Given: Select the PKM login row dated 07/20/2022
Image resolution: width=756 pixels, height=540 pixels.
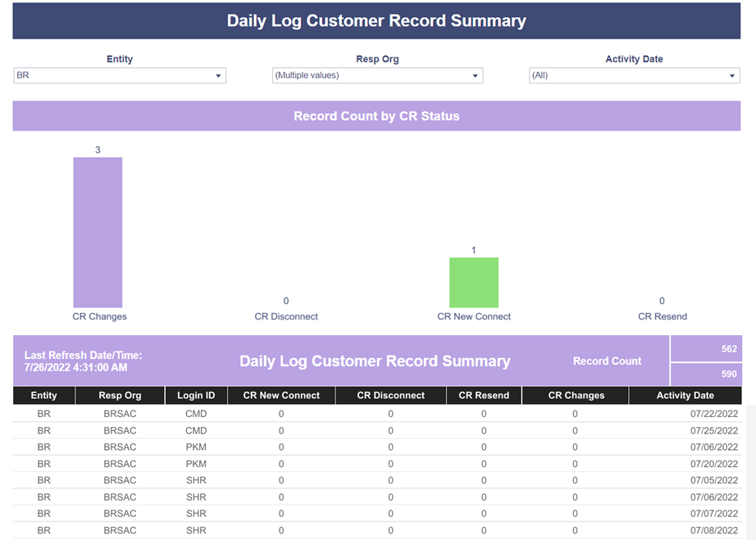Looking at the screenshot, I should (377, 464).
